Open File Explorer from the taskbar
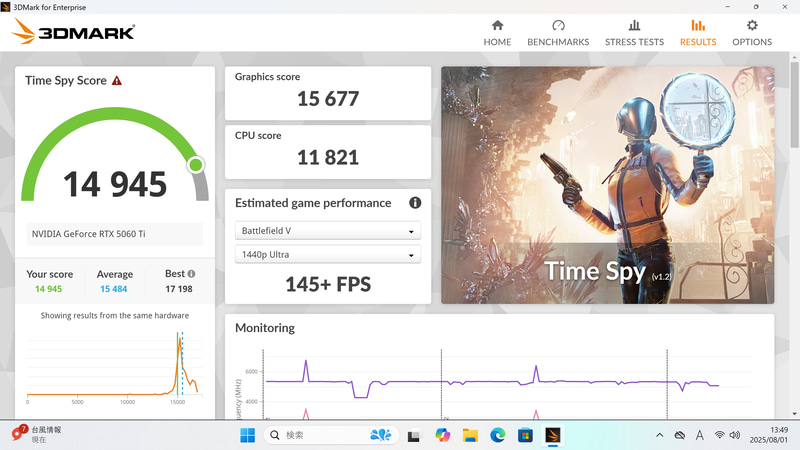 pyautogui.click(x=470, y=435)
